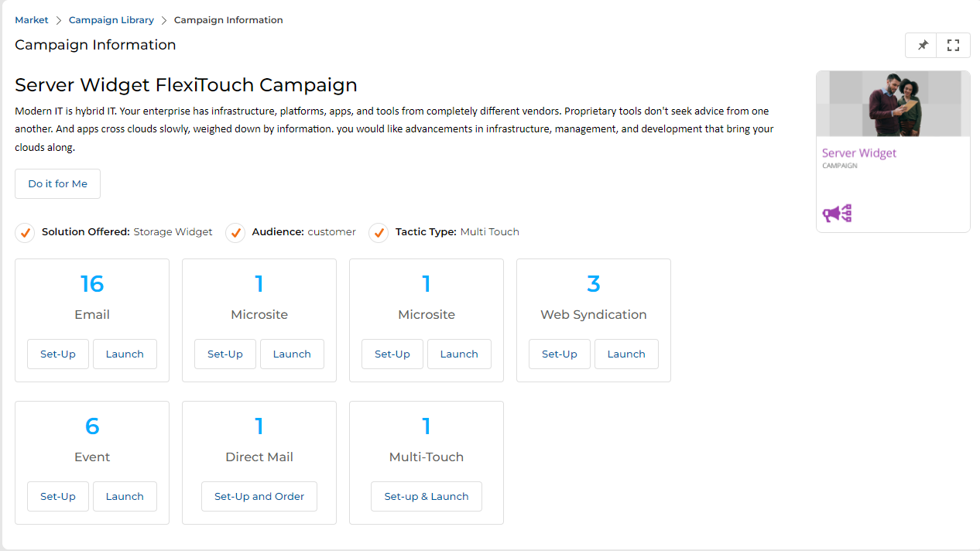
Task: Click the purple megaphone campaign icon
Action: pos(837,214)
